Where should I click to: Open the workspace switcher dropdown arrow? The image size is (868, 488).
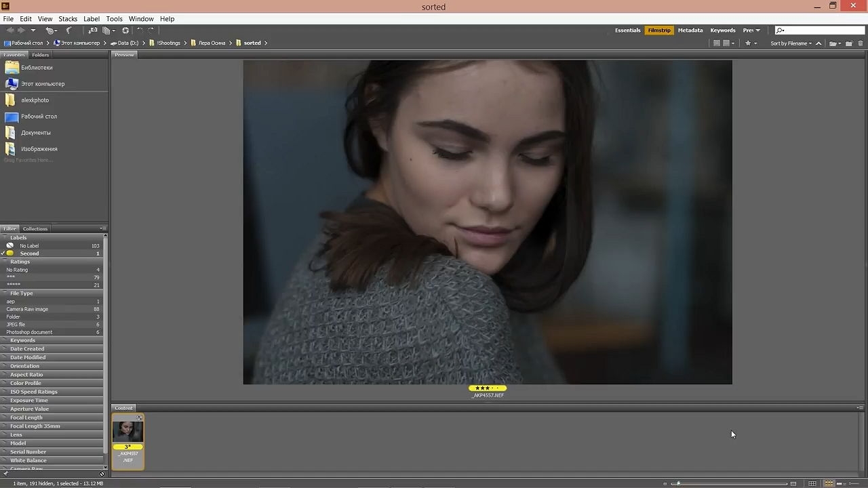[757, 30]
